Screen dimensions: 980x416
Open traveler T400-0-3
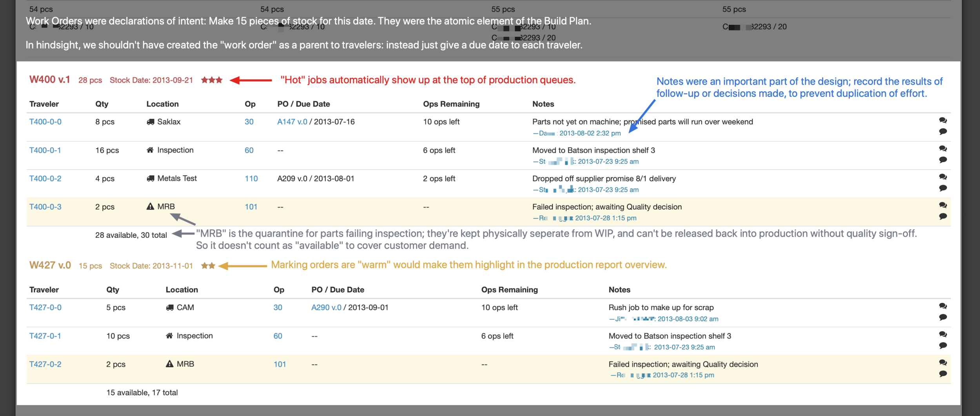(45, 206)
